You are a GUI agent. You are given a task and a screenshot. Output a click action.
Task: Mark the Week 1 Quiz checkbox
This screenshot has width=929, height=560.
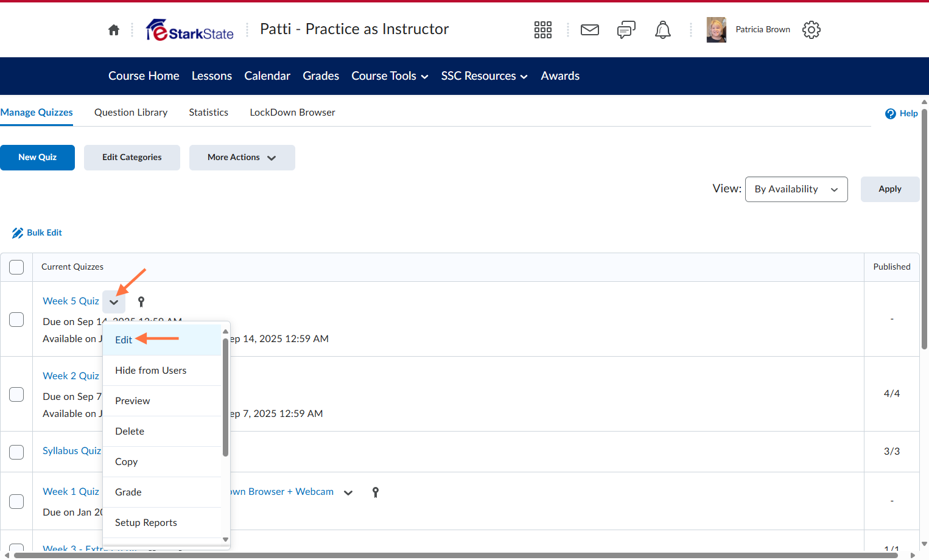pos(16,502)
